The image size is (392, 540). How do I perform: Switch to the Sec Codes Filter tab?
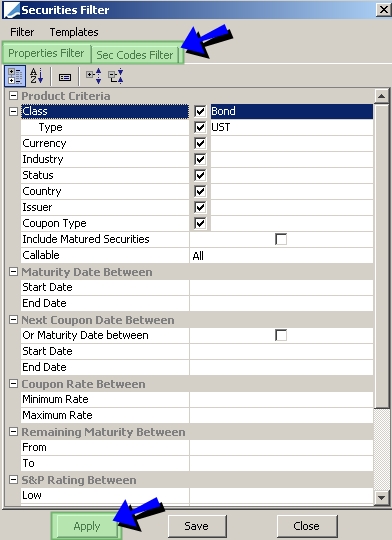tap(135, 55)
